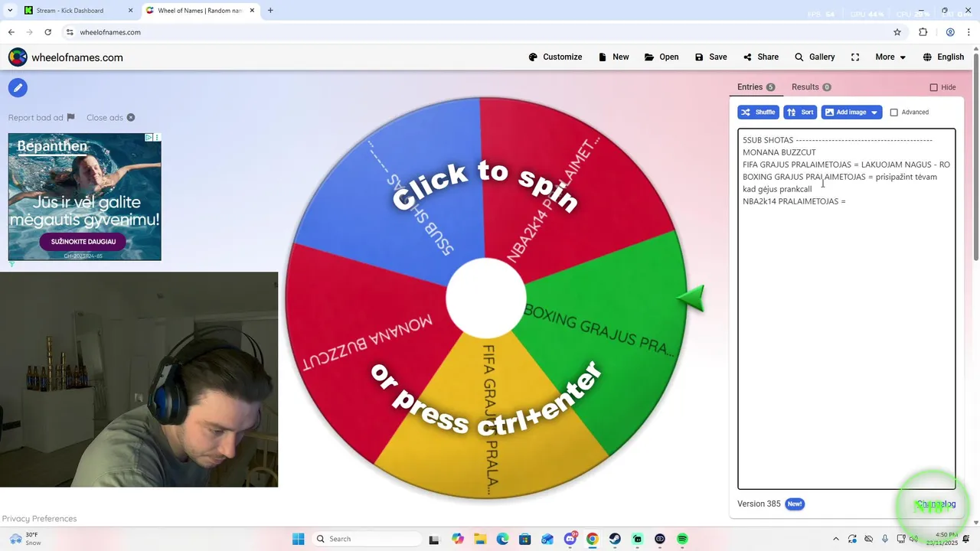
Task: Open Spotify from taskbar
Action: pyautogui.click(x=682, y=539)
